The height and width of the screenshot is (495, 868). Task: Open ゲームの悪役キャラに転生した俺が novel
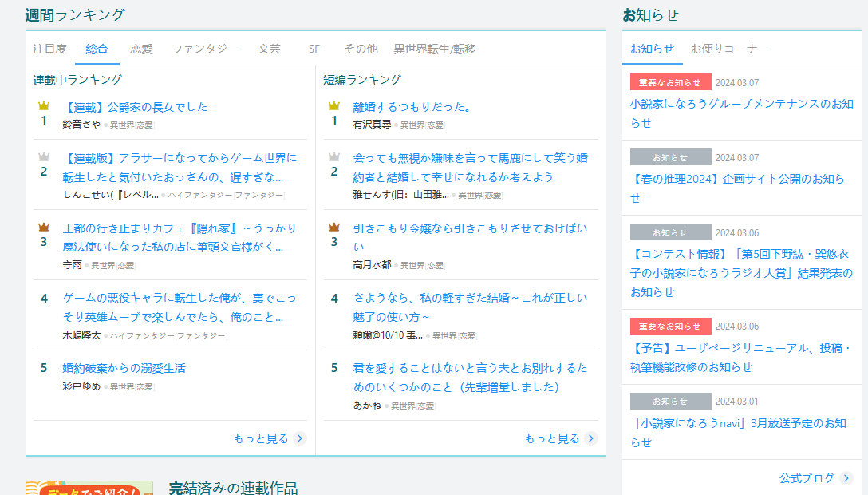(x=180, y=307)
